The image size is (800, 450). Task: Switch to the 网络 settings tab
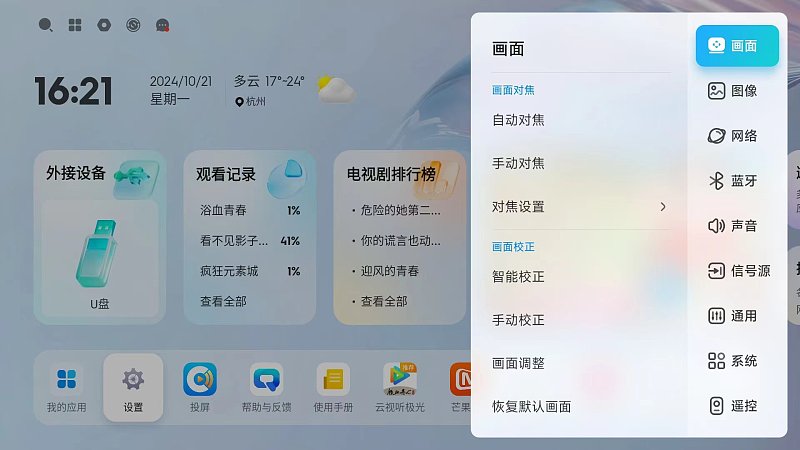737,136
